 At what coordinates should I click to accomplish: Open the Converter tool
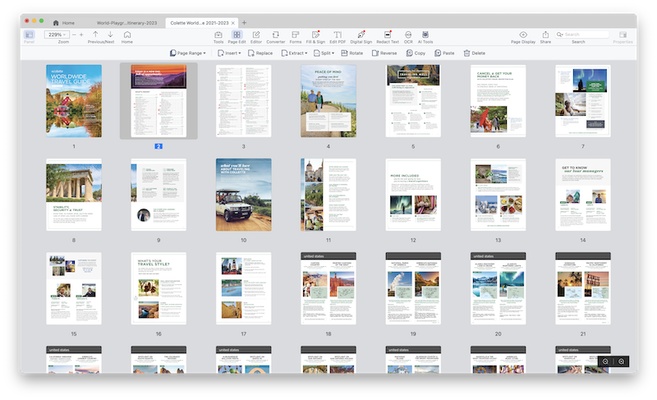coord(275,35)
